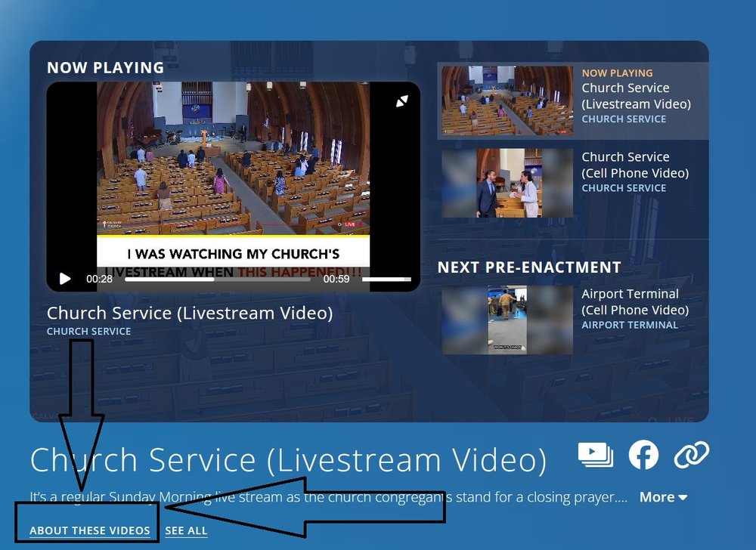Click the Church Service (Cell Phone Video) title

click(635, 165)
